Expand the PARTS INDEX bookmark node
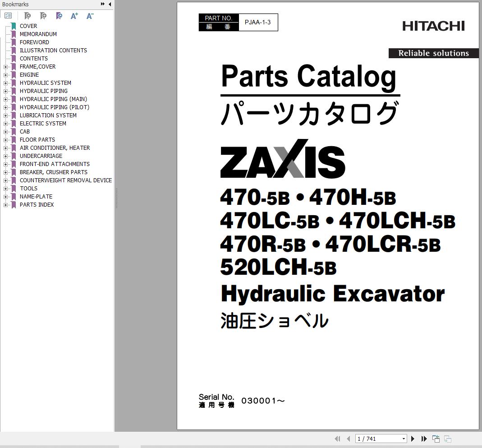 click(x=5, y=205)
